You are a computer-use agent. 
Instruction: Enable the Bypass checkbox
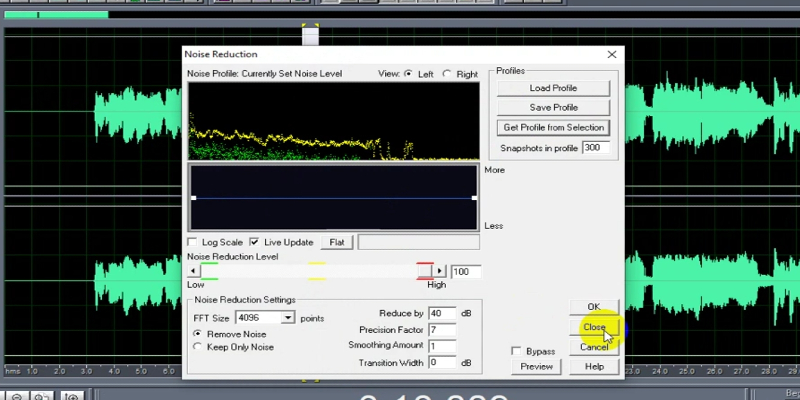coord(516,352)
